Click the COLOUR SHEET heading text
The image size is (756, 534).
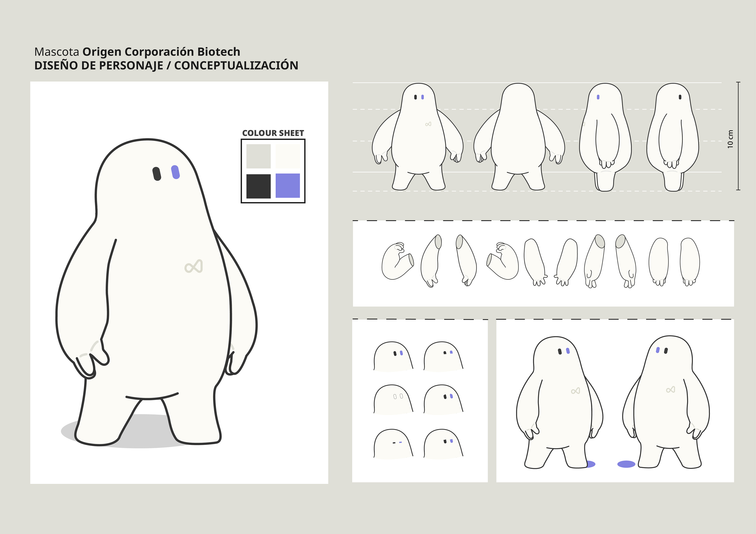tap(273, 133)
